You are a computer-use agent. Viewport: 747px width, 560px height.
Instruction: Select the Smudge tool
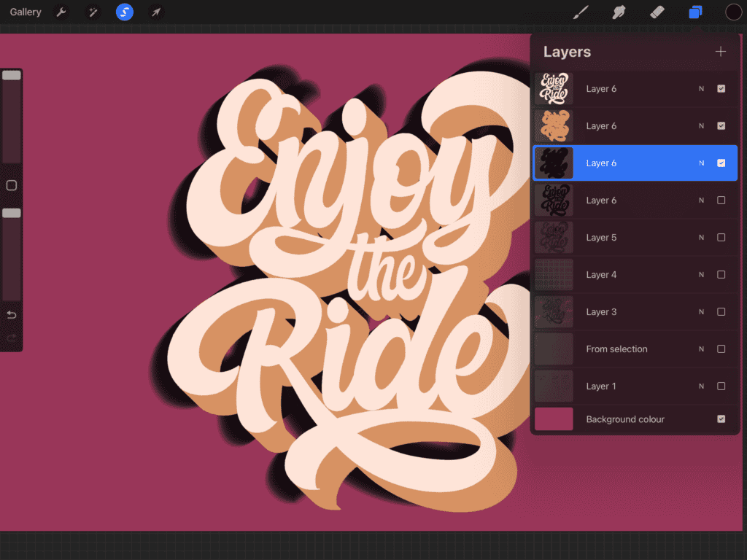[x=619, y=12]
